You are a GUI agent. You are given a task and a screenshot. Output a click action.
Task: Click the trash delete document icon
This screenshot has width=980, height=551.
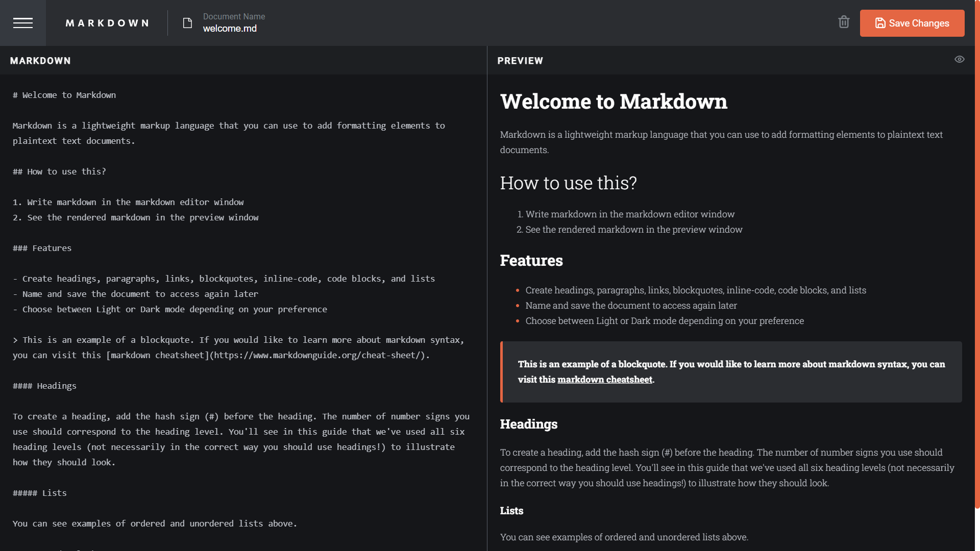844,22
